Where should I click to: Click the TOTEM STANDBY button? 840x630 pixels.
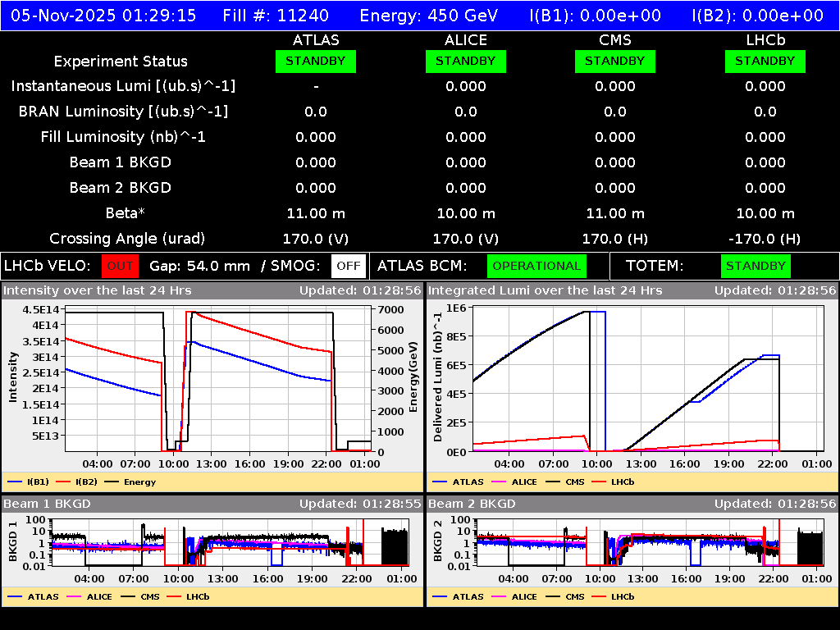[756, 266]
